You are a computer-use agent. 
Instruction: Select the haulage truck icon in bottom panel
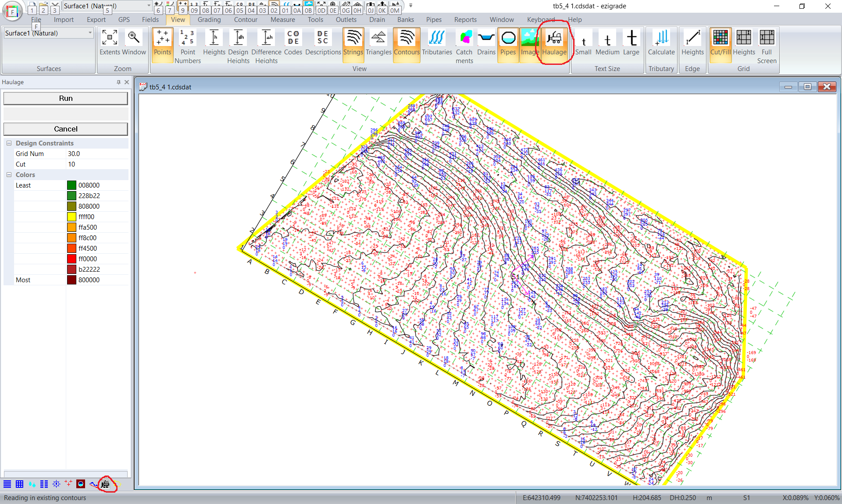point(105,484)
